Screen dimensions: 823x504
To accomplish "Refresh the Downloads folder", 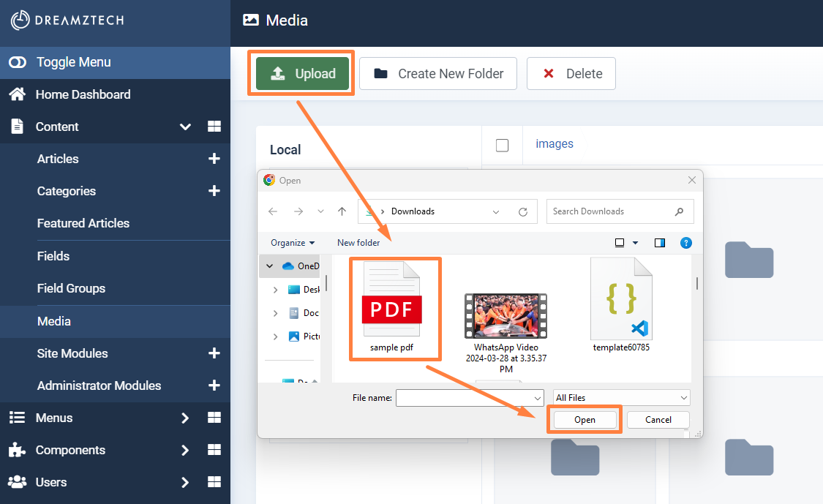I will click(523, 212).
